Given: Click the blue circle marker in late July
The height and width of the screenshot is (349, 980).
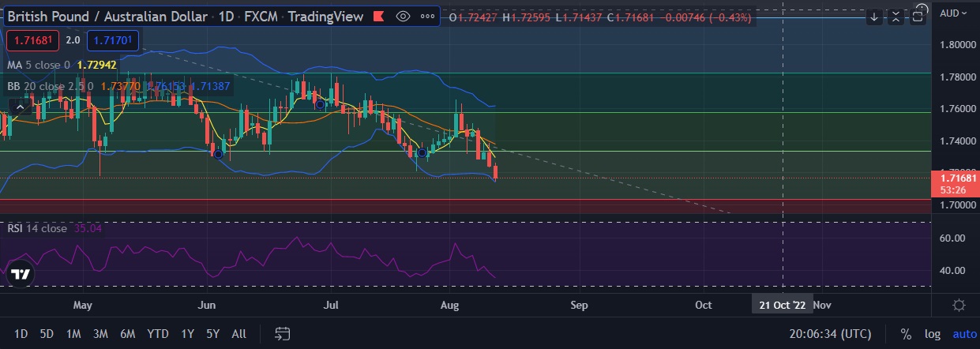Looking at the screenshot, I should click(x=422, y=152).
